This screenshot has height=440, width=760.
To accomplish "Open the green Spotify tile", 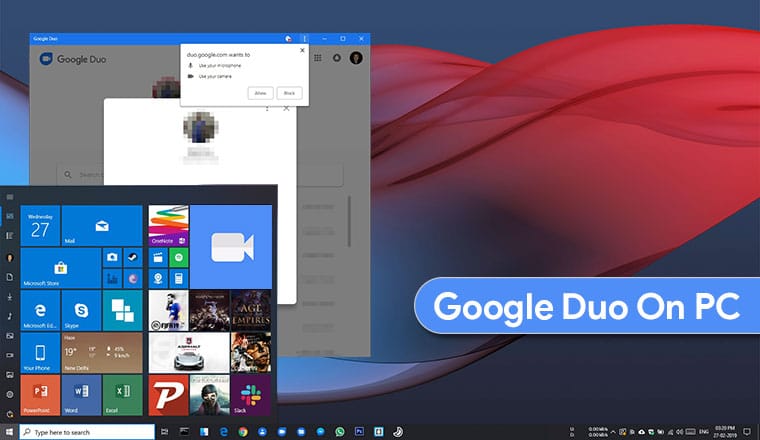I will coord(179,257).
